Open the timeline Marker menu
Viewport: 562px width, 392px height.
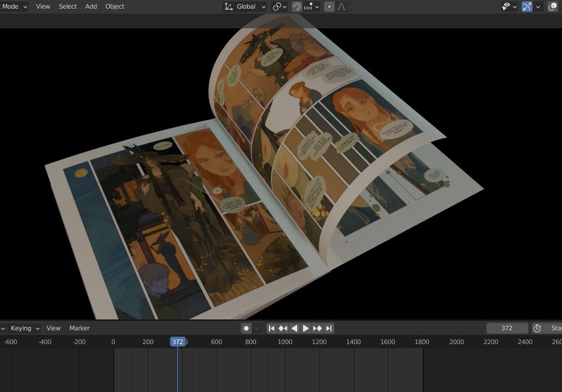pos(80,328)
